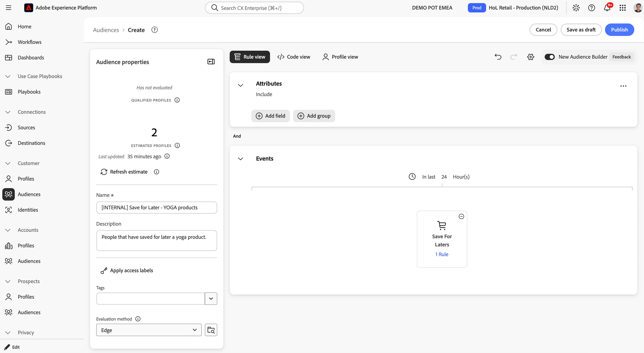Screen dimensions: 644x353
Task: Click Refresh estimate icon
Action: click(104, 172)
